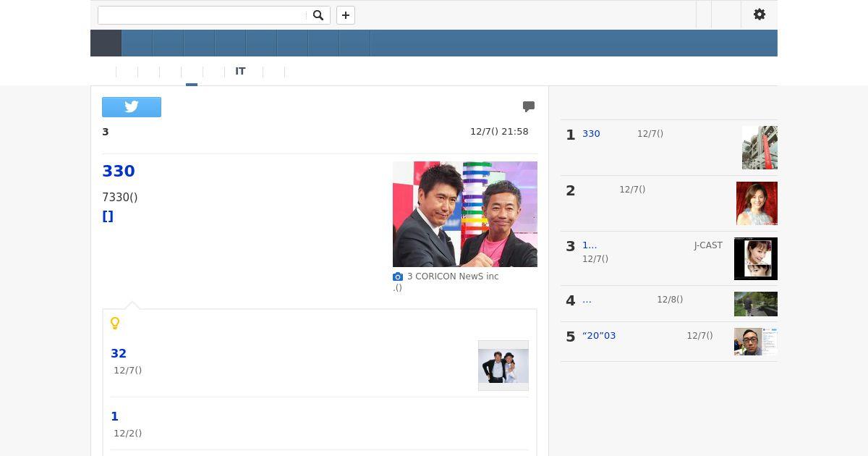Viewport: 868px width, 456px height.
Task: Focus the top search input field
Action: (202, 15)
